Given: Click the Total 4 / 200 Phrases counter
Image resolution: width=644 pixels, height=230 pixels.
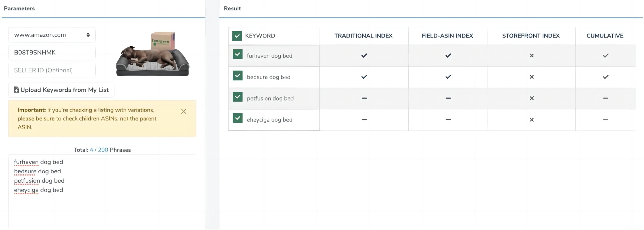Looking at the screenshot, I should [102, 150].
